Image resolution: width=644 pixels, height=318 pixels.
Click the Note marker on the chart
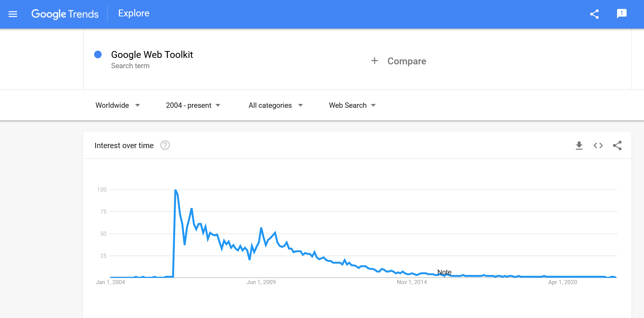(x=444, y=272)
